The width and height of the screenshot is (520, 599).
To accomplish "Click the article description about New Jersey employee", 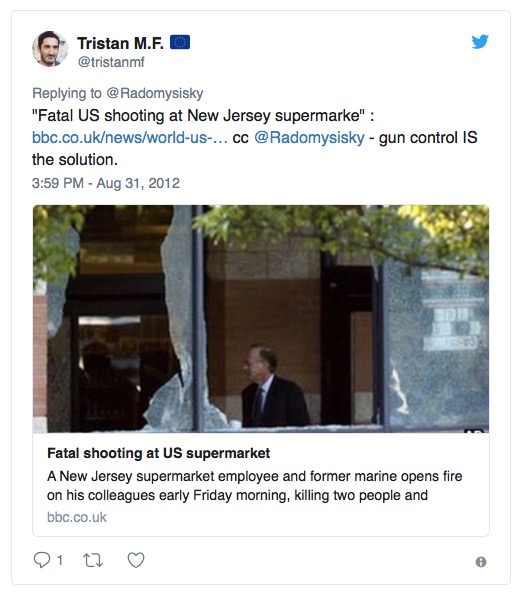I will [254, 486].
